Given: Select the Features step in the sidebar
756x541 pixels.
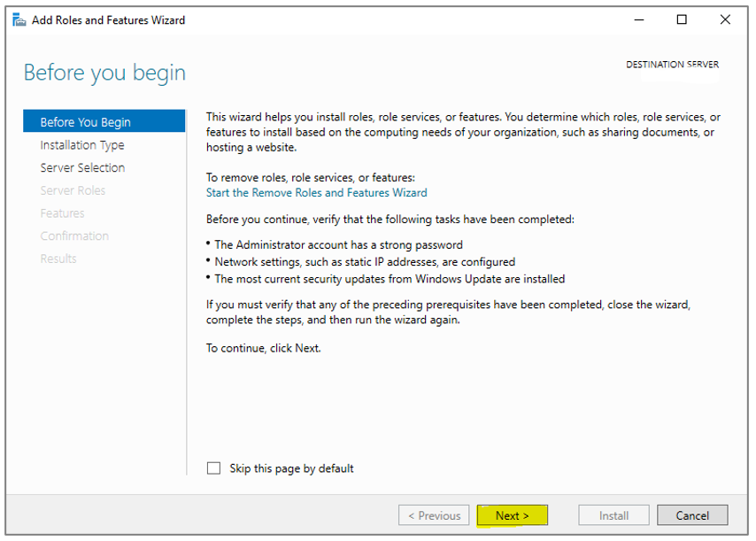Looking at the screenshot, I should coord(62,213).
